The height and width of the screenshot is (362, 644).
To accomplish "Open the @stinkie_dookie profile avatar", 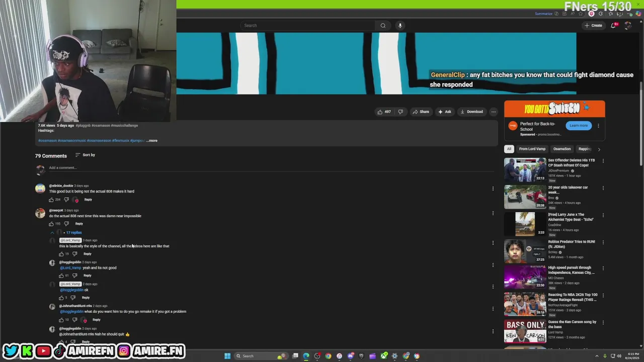I will (x=40, y=189).
